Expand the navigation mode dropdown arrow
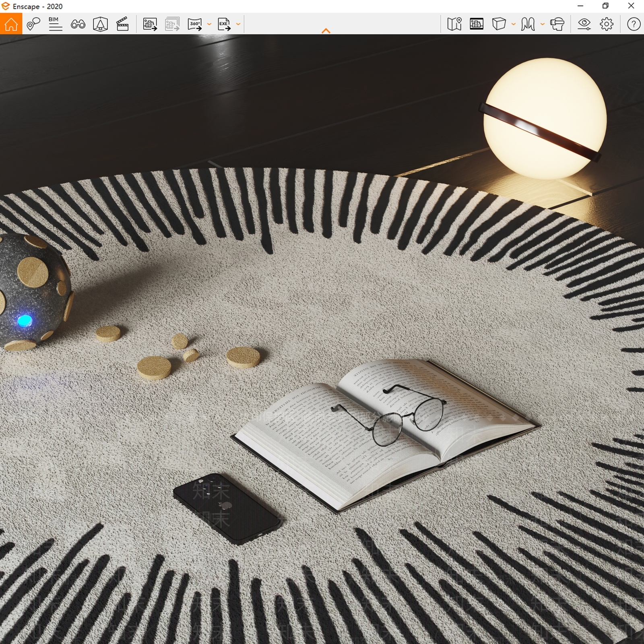 point(542,24)
